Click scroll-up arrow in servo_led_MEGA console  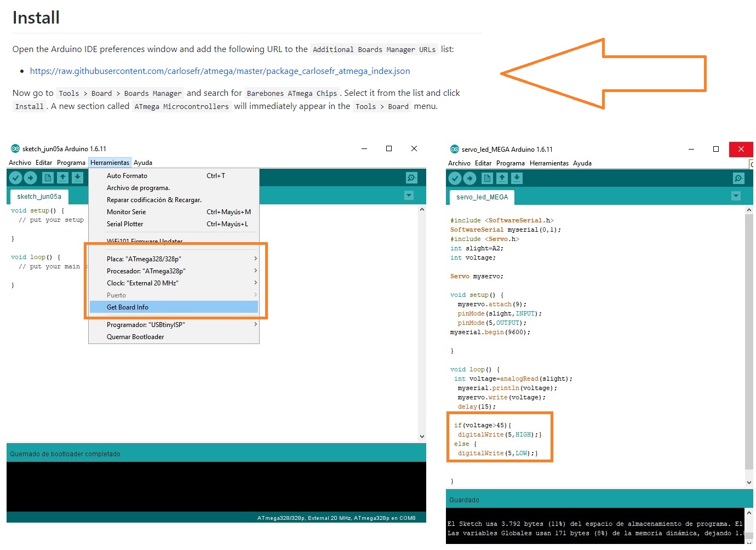749,513
